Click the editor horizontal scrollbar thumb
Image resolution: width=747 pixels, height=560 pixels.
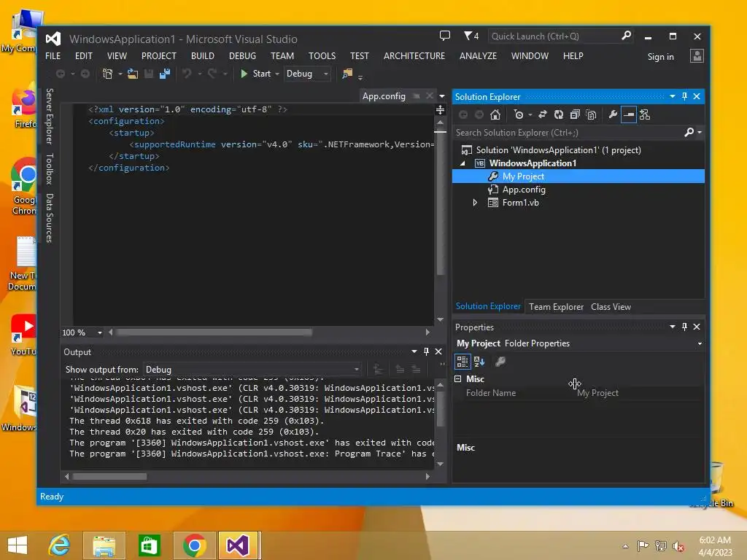pyautogui.click(x=214, y=332)
